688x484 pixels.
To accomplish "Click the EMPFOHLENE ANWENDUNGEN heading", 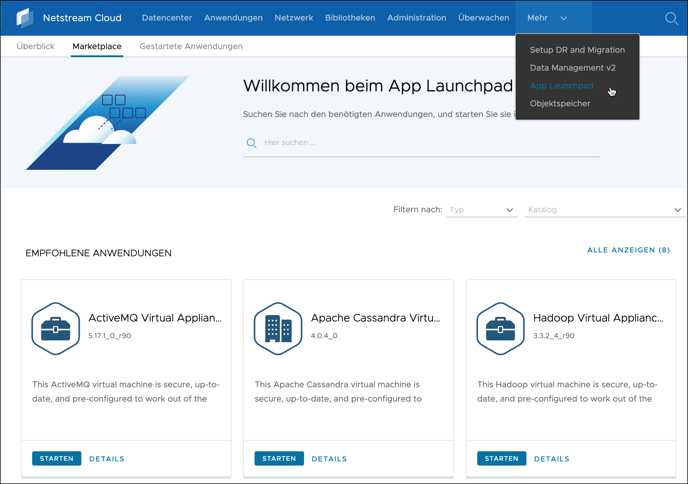I will click(x=98, y=253).
